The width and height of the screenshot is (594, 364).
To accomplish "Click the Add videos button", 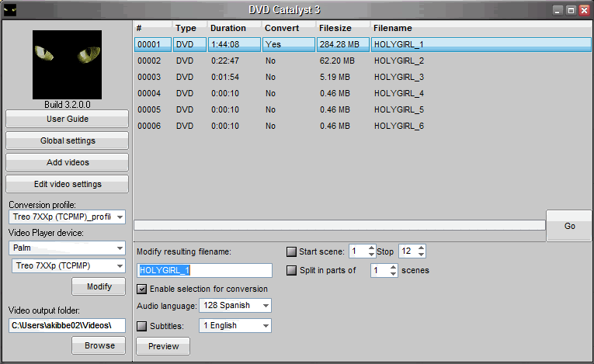I will pos(67,162).
